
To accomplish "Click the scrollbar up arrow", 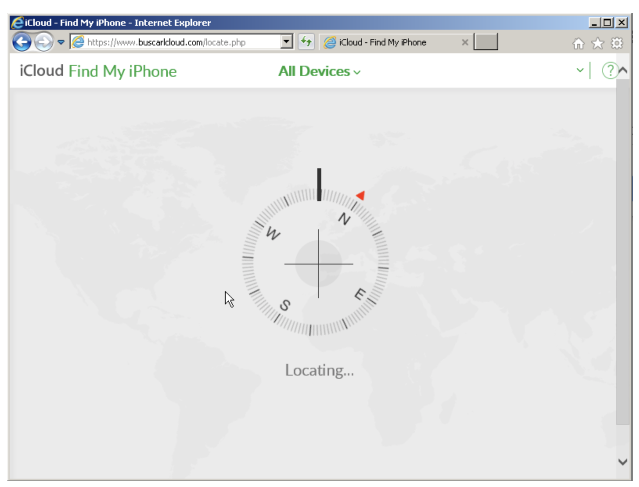I will pyautogui.click(x=623, y=70).
